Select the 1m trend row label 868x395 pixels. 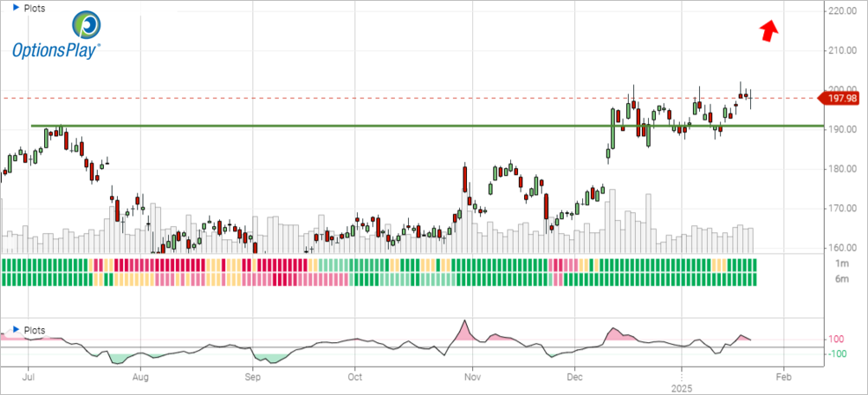coord(842,264)
